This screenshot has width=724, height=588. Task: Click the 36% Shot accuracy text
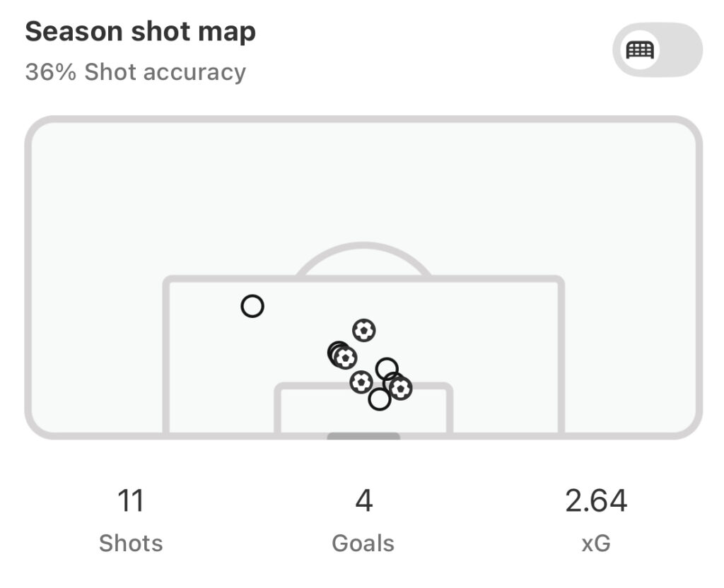tap(136, 72)
